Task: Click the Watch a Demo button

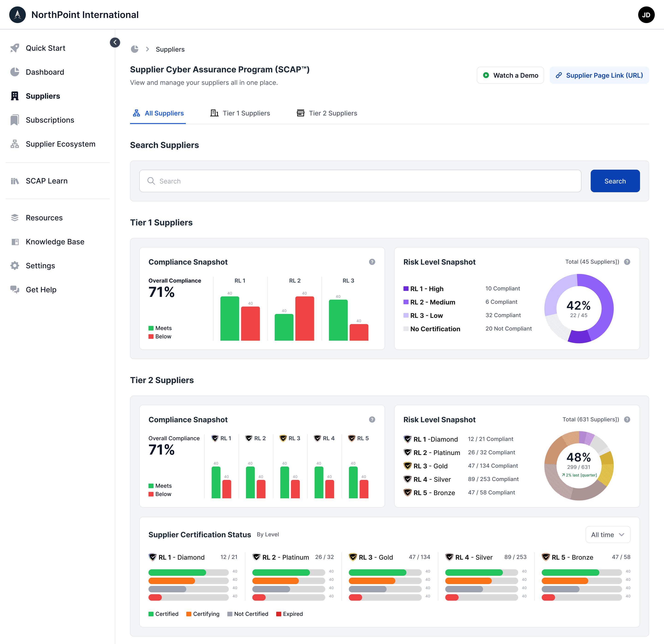Action: 510,75
